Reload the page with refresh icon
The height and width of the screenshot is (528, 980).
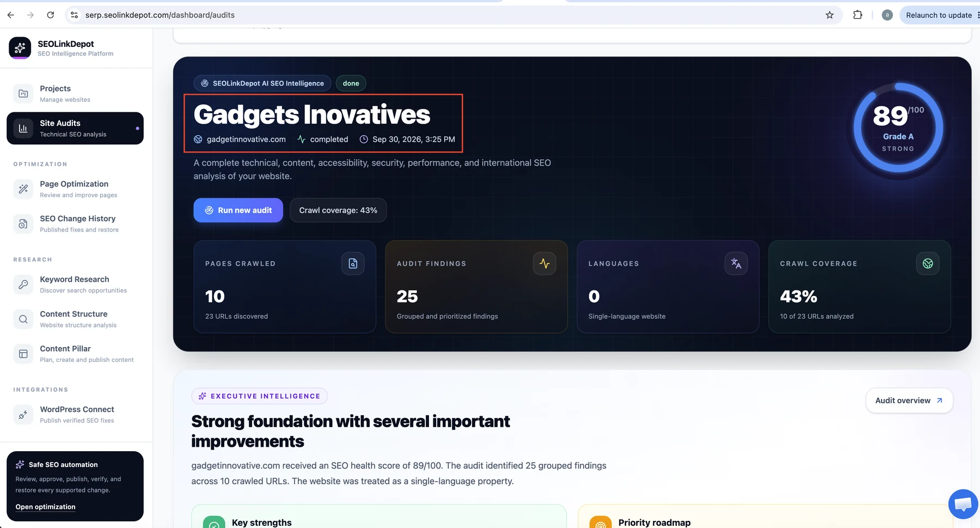51,15
